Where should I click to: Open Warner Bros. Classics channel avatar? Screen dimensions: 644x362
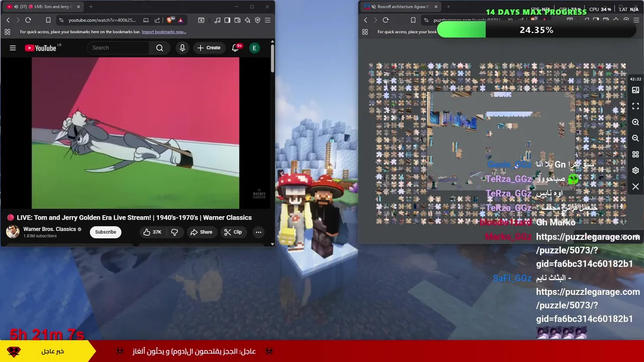click(13, 232)
